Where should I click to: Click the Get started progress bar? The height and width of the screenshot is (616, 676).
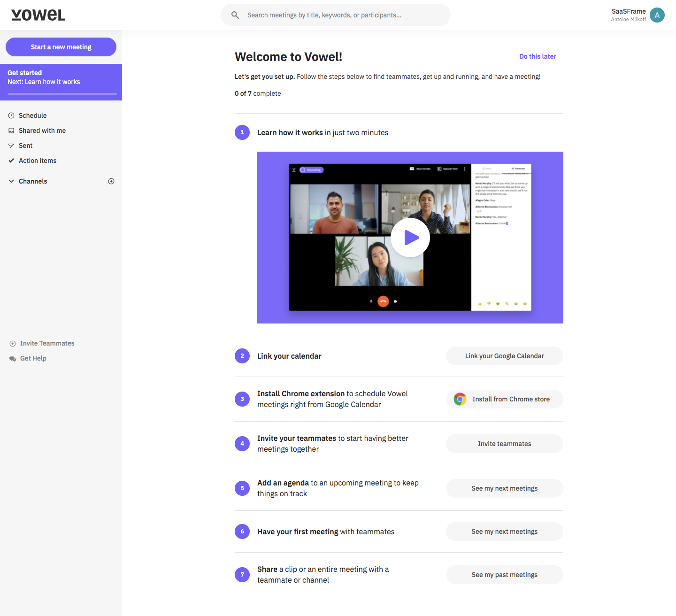click(x=62, y=94)
